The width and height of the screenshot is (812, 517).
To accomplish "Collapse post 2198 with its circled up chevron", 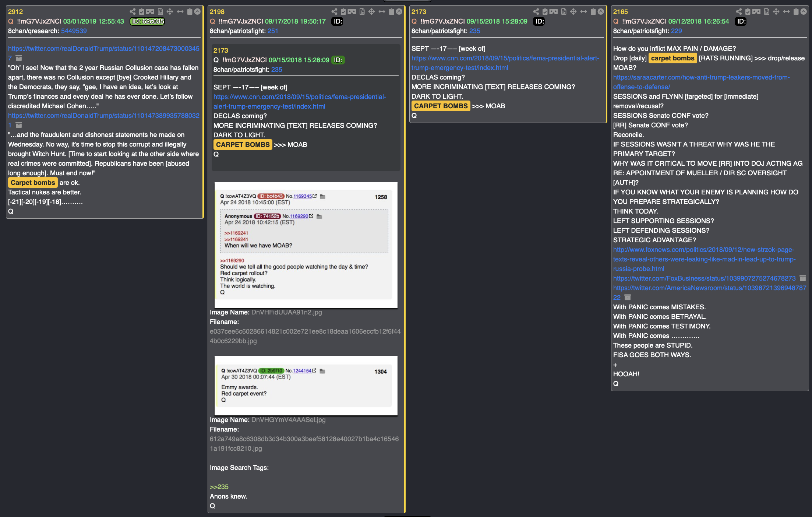I will tap(399, 12).
